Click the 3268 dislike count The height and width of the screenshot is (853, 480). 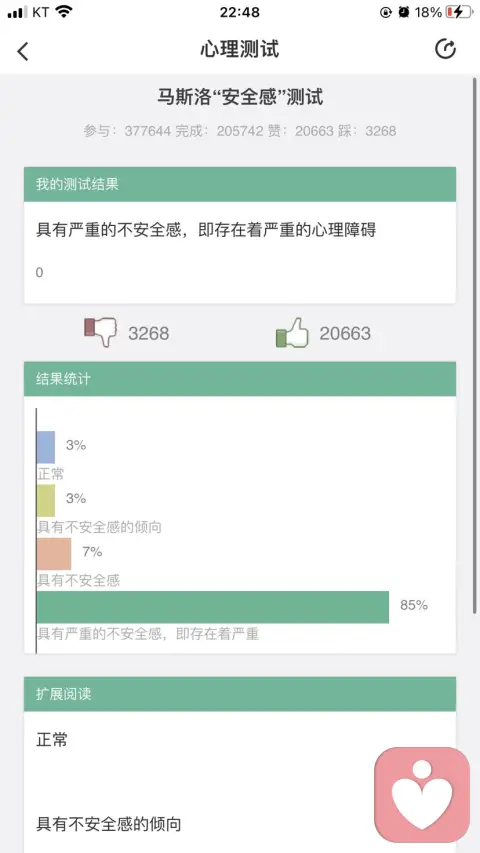click(149, 333)
